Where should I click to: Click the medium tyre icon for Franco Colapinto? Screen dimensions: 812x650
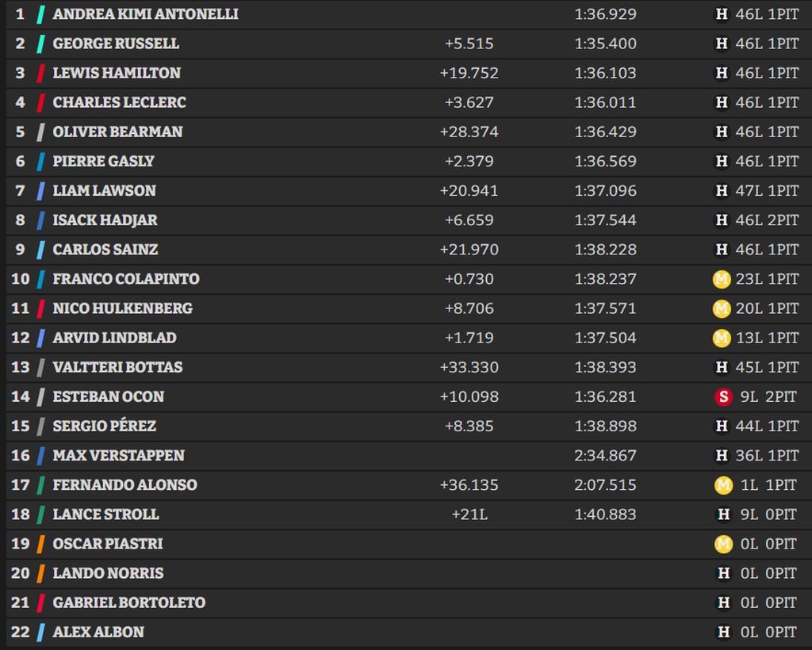pos(721,279)
